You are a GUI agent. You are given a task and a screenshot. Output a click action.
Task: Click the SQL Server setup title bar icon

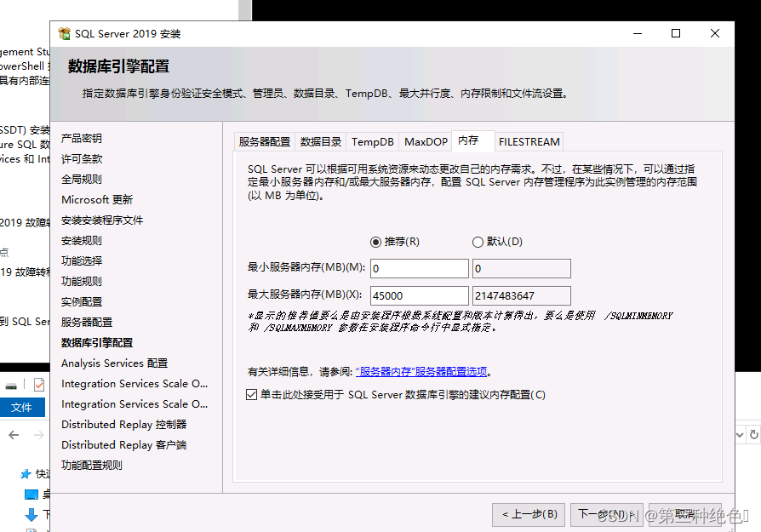pos(64,33)
